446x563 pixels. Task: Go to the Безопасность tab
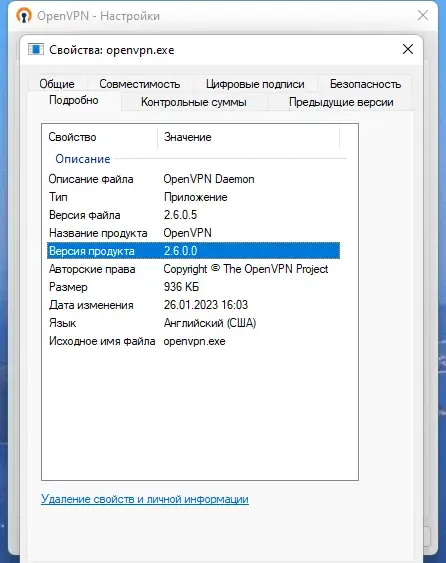pos(365,84)
